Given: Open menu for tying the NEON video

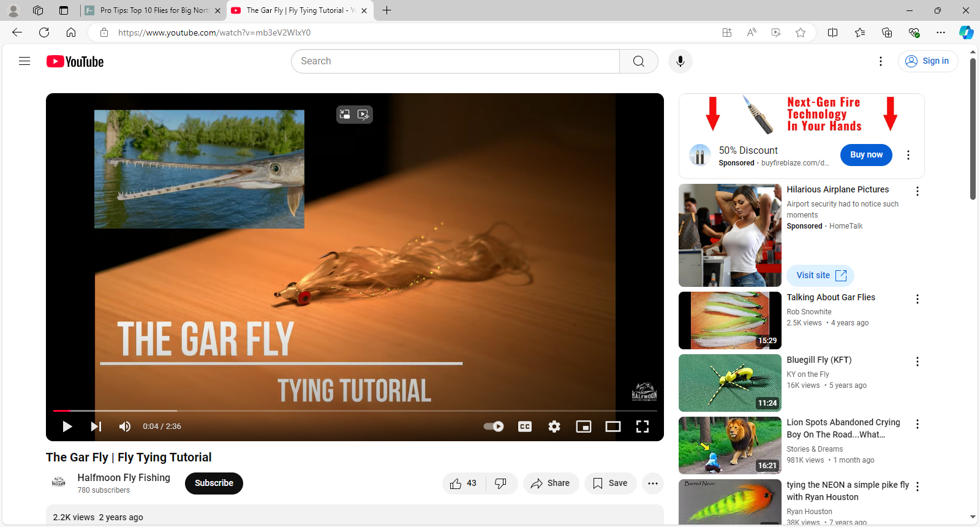Looking at the screenshot, I should pyautogui.click(x=918, y=487).
